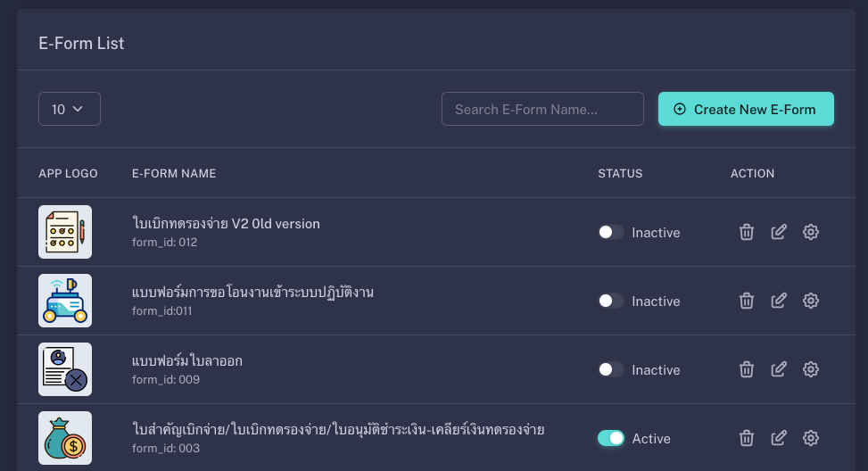
Task: Edit the form_id 012 E-Form
Action: tap(779, 232)
